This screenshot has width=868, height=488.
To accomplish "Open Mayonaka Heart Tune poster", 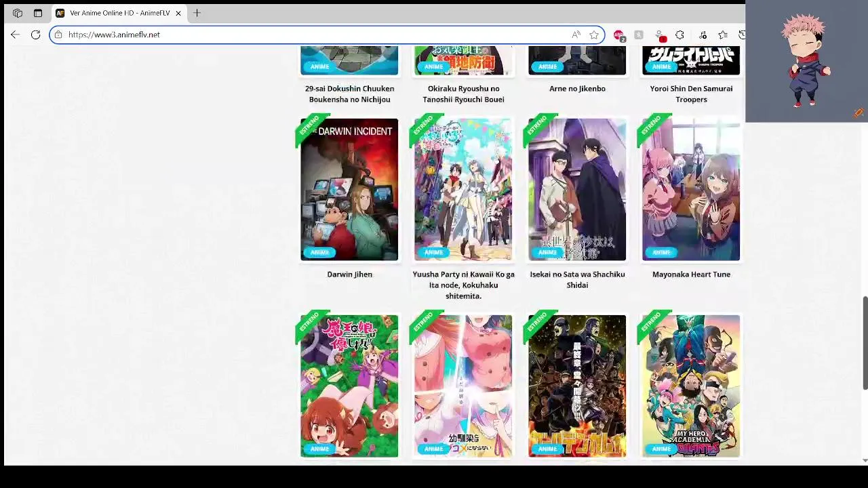I will click(691, 189).
